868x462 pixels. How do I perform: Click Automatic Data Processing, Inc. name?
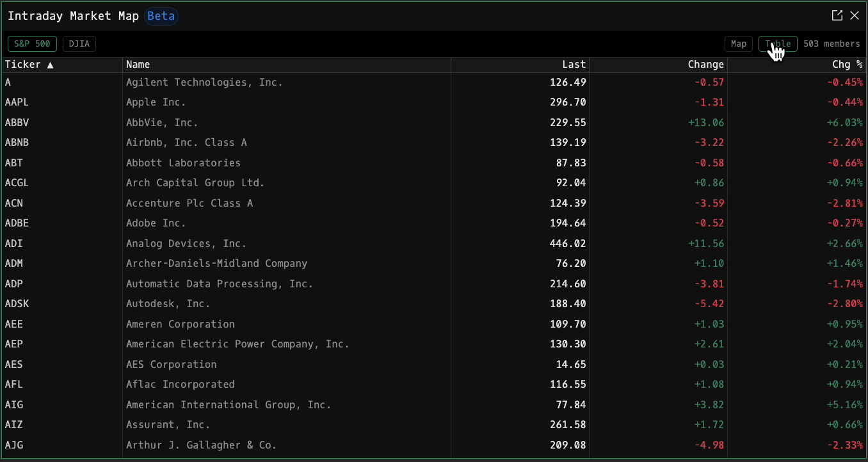click(220, 284)
